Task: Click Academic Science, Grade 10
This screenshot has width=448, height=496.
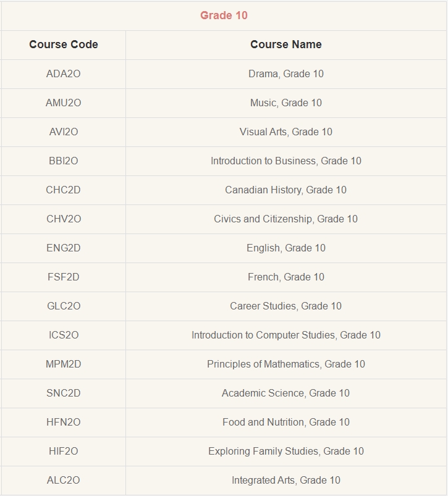Action: (286, 393)
